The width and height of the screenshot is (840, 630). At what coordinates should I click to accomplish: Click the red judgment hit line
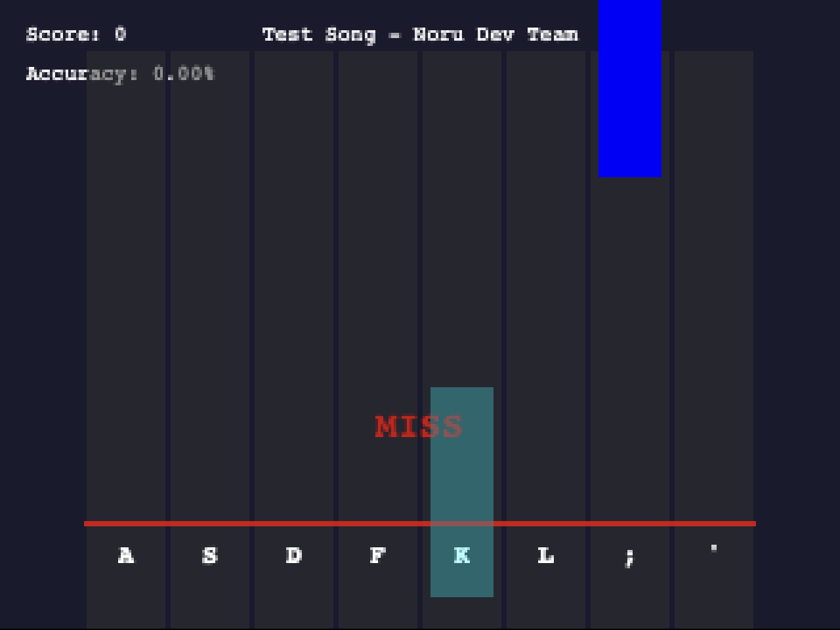[262, 524]
